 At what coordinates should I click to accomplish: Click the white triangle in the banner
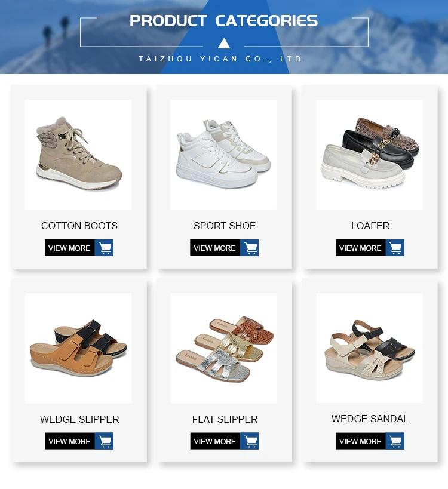tap(224, 43)
